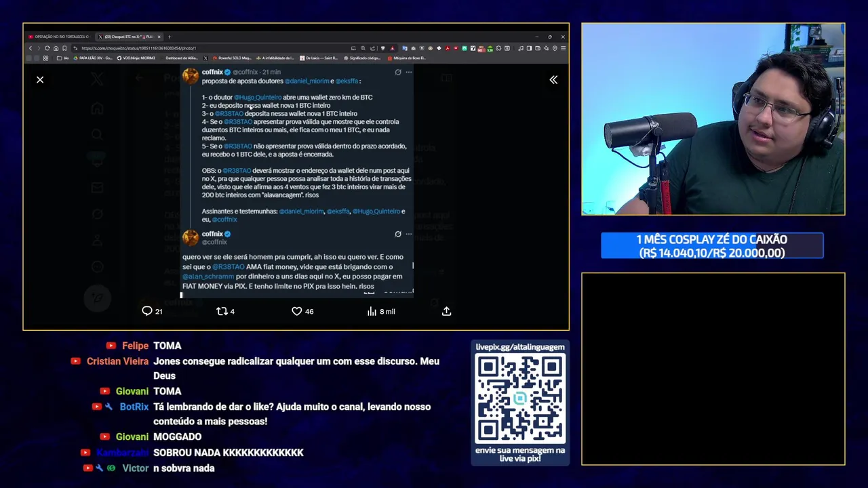
Task: Open Máquina de Boxe El bookmark
Action: (x=406, y=58)
